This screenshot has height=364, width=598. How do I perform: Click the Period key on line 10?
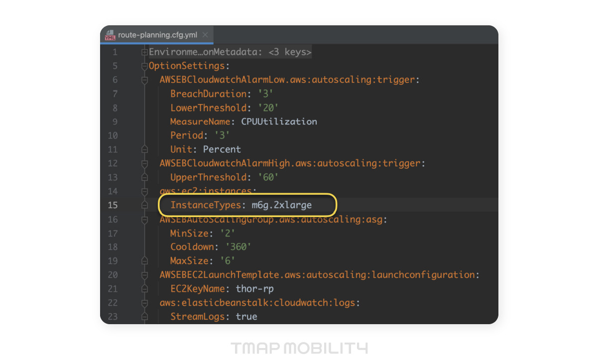pos(187,135)
